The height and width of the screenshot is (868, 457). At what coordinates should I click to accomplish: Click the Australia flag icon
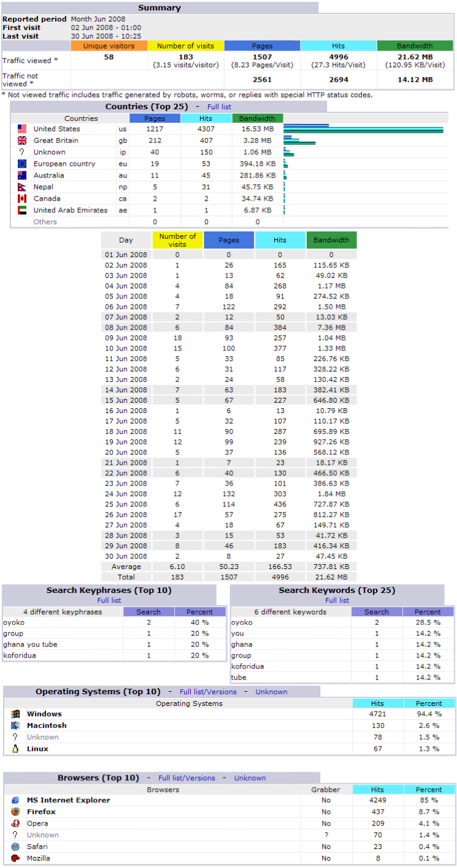pyautogui.click(x=22, y=176)
